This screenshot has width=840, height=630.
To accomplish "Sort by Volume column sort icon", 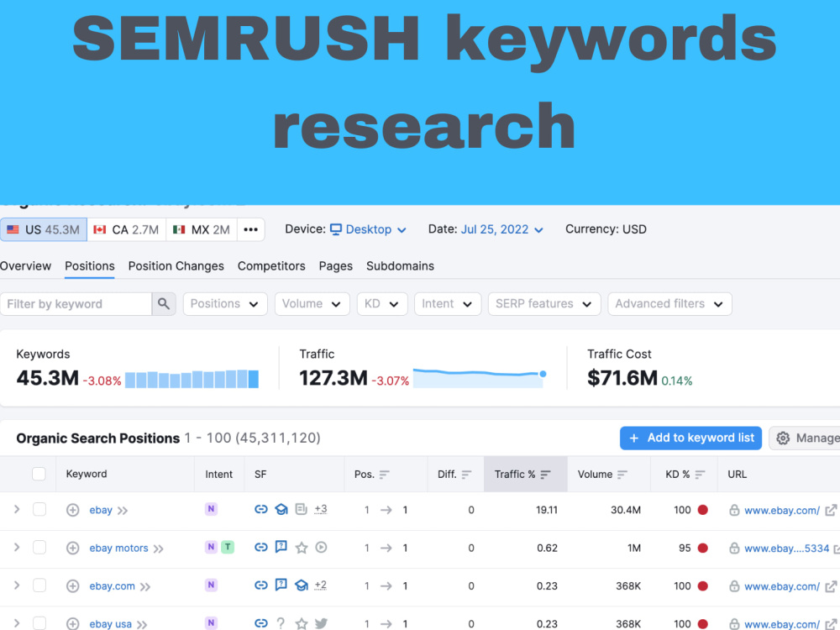I will tap(622, 475).
